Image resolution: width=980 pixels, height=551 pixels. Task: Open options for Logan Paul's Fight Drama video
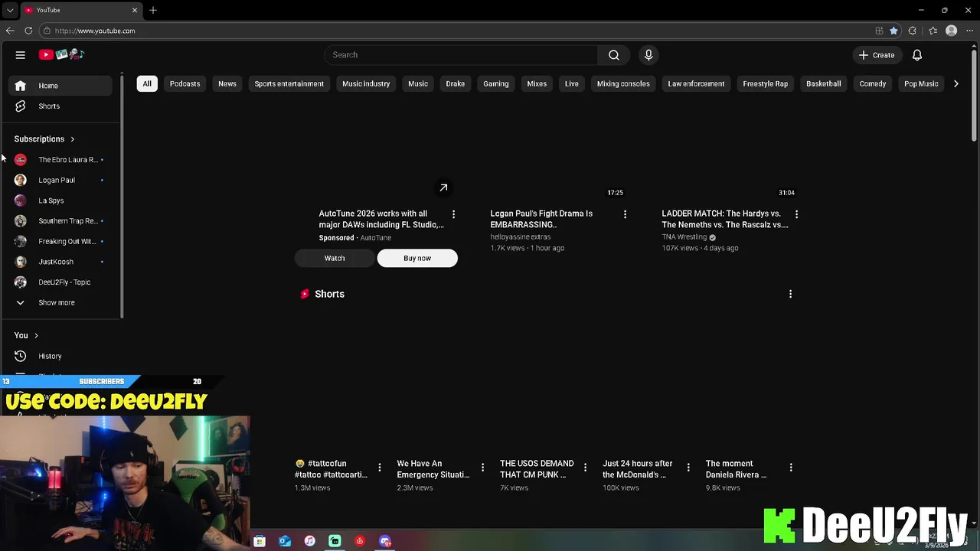[x=625, y=214]
